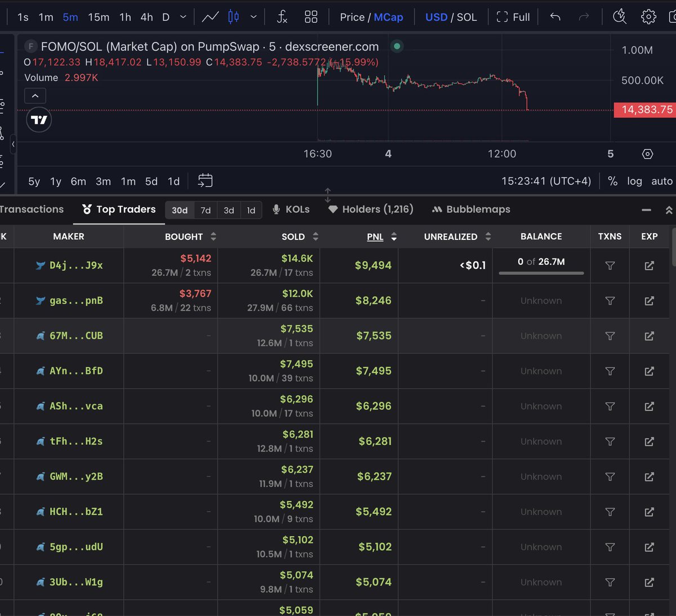Filter transactions for maker AYn...BfD
The width and height of the screenshot is (676, 616).
click(610, 371)
